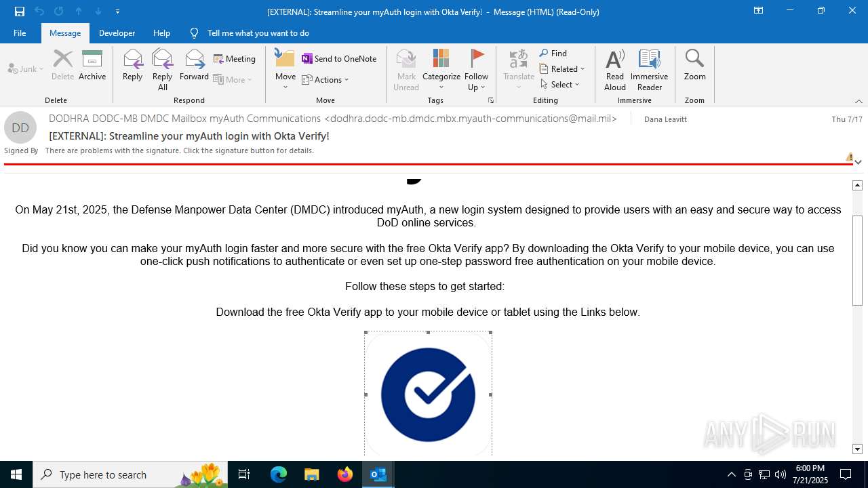Click the network icon in system tray
868x488 pixels.
click(764, 474)
